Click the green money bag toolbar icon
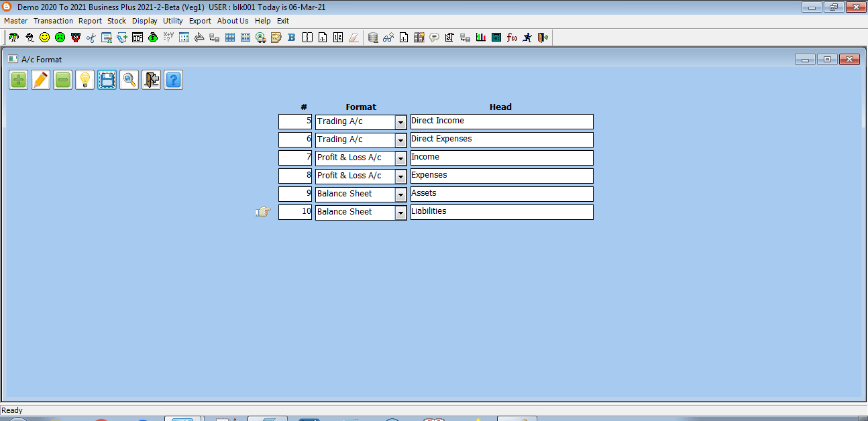 [x=153, y=38]
